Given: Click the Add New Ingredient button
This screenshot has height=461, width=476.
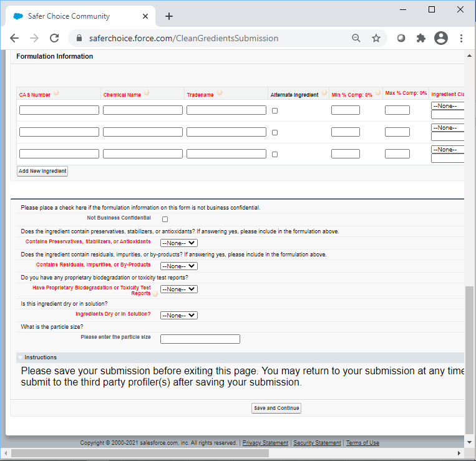Looking at the screenshot, I should click(x=42, y=171).
